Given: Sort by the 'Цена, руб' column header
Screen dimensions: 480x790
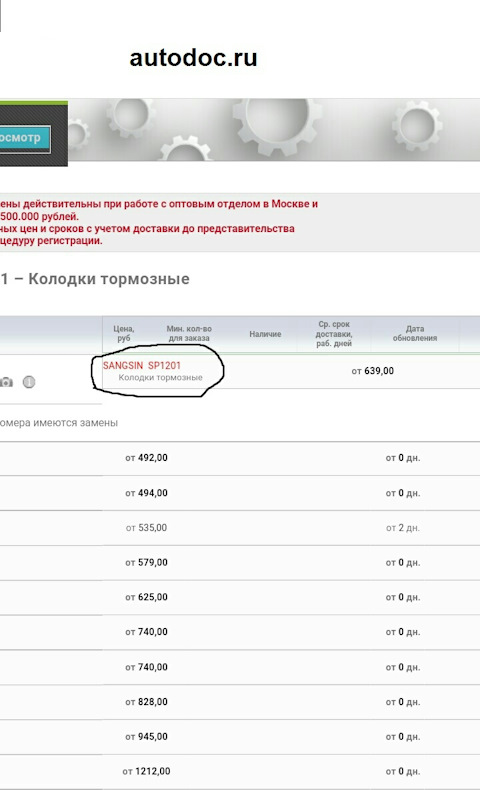Looking at the screenshot, I should 123,334.
